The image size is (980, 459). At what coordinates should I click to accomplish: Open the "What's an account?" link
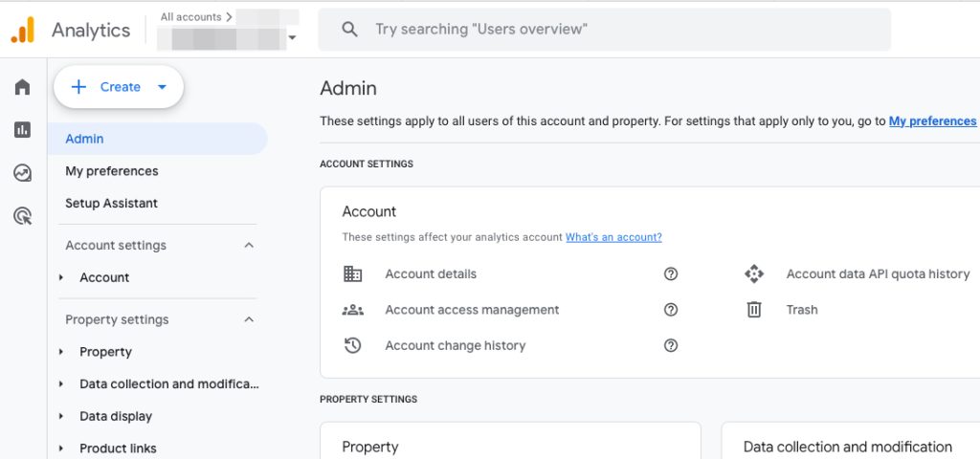click(x=613, y=237)
